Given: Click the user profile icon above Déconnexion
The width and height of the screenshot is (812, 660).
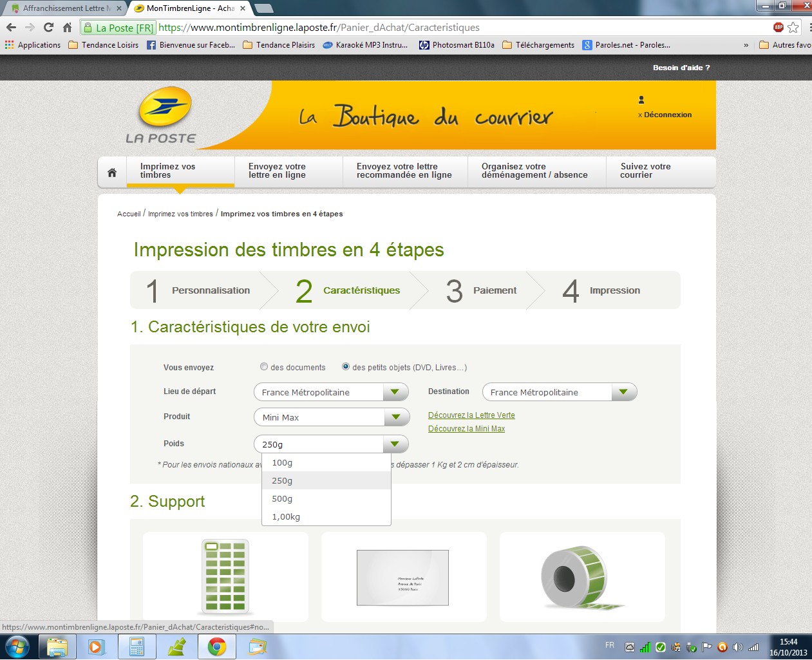Looking at the screenshot, I should pyautogui.click(x=641, y=100).
